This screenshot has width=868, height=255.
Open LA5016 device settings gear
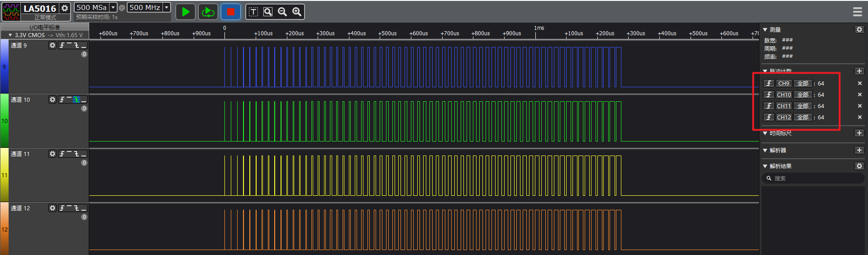65,8
